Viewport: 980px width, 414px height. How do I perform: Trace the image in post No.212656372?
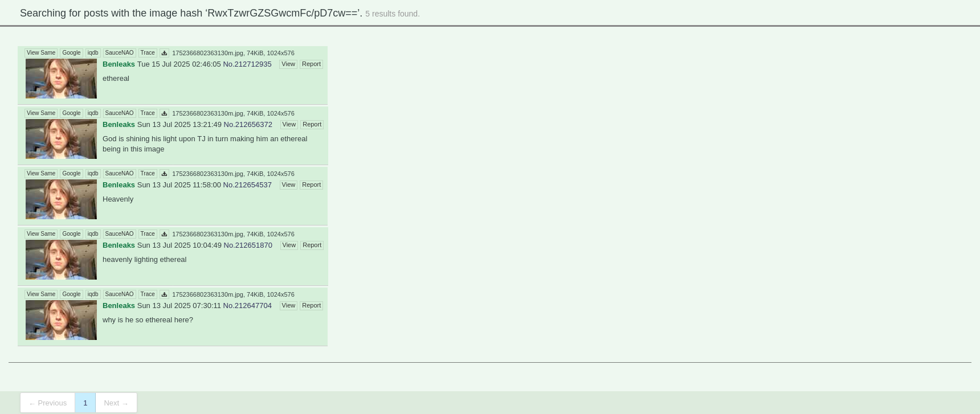tap(148, 113)
